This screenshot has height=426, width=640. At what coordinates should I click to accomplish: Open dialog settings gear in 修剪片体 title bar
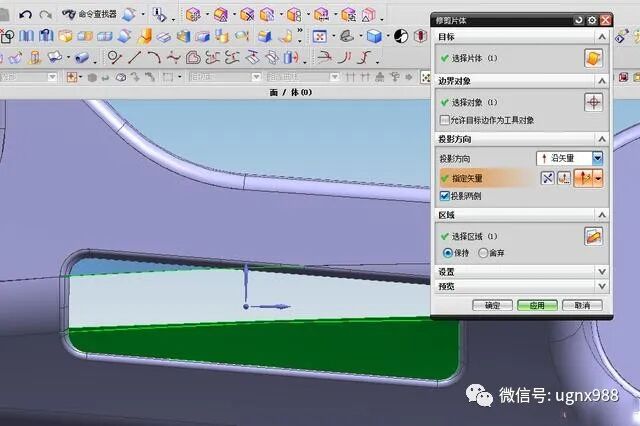tap(592, 20)
